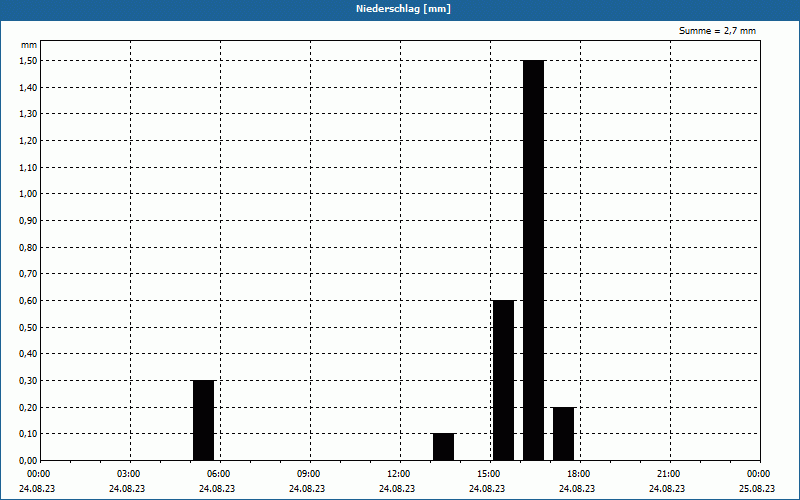The width and height of the screenshot is (800, 500).
Task: Click the 0,20 y-axis value
Action: pos(28,407)
